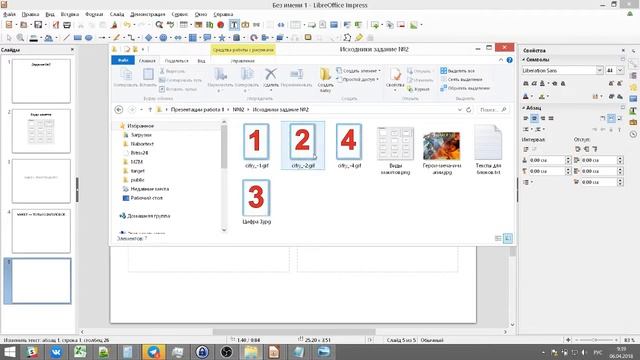The width and height of the screenshot is (640, 360).
Task: Click Insert Table icon in standard toolbar
Action: 184,25
